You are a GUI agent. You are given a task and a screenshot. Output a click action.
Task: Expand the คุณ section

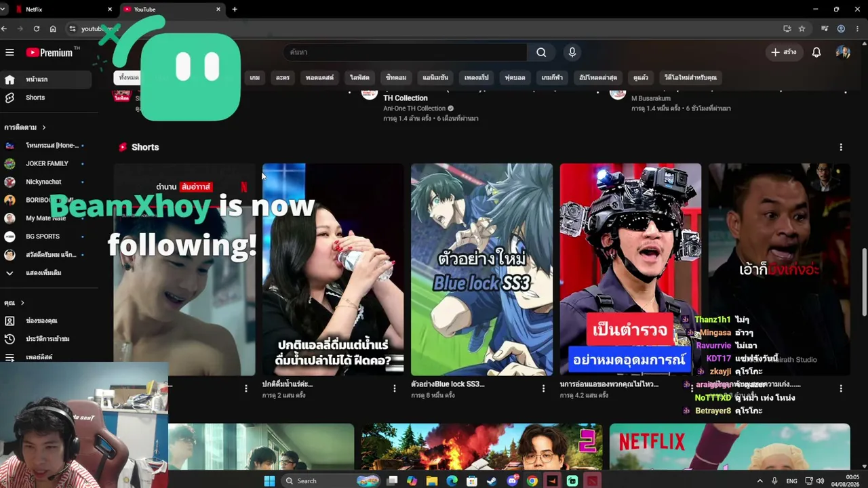click(14, 303)
